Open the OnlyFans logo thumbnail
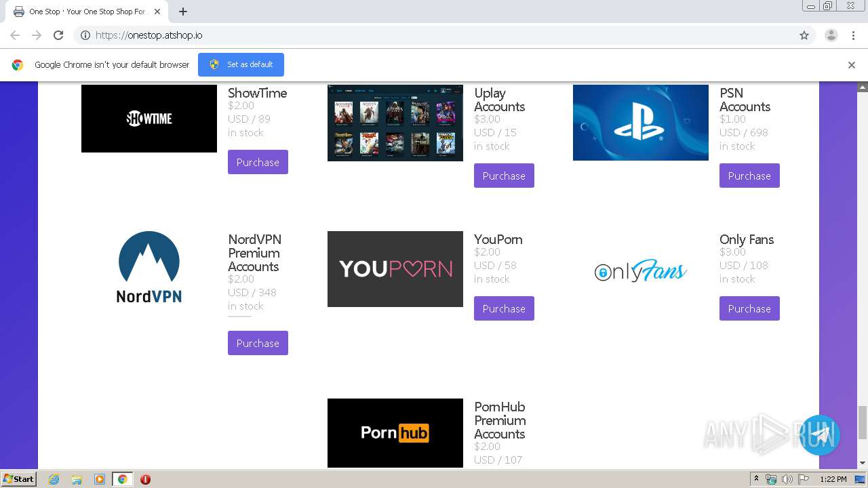The width and height of the screenshot is (868, 488). tap(641, 270)
